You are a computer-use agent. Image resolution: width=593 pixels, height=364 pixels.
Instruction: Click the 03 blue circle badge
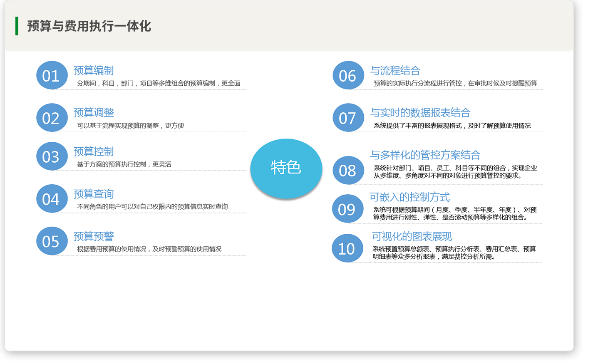[x=52, y=156]
